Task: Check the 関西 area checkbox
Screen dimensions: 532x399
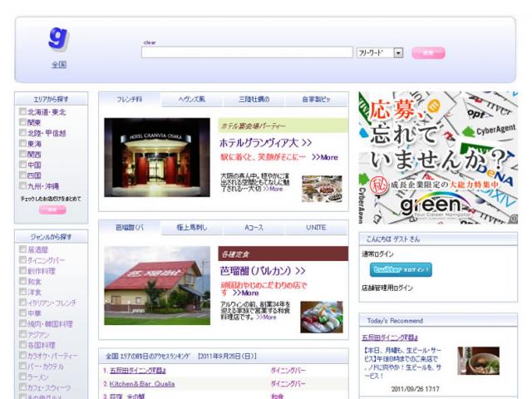Action: (22, 154)
